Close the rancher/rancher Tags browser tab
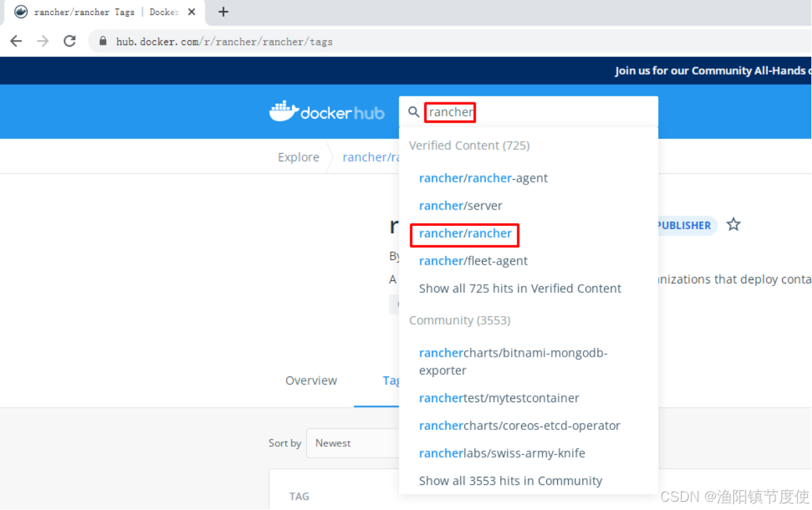This screenshot has width=812, height=510. [192, 12]
